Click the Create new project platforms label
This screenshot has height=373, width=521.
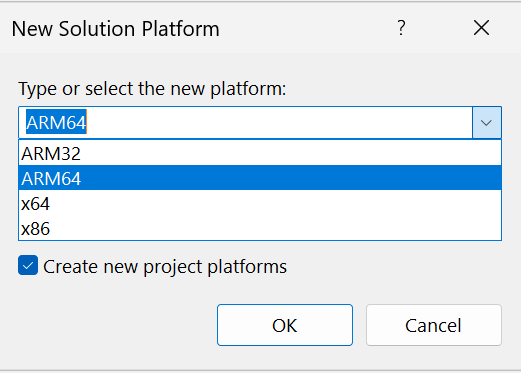pos(165,267)
